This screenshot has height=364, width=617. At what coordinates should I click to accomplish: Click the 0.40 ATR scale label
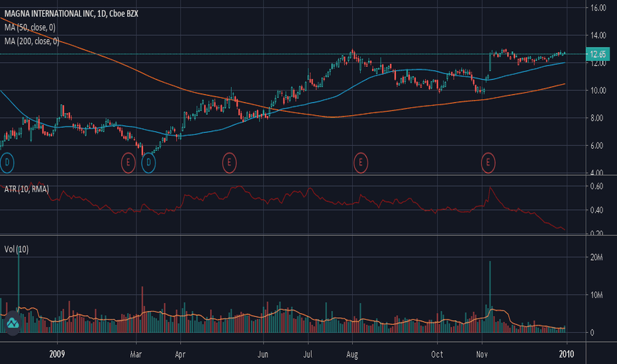(x=596, y=210)
